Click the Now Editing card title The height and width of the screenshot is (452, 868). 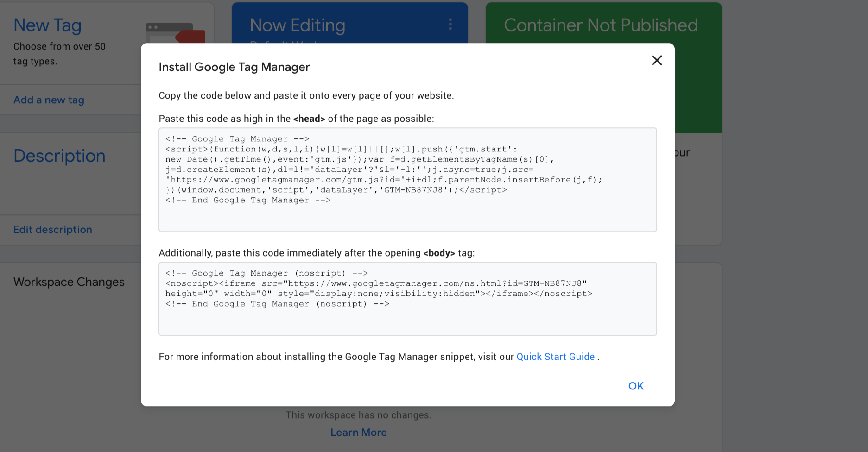(298, 25)
